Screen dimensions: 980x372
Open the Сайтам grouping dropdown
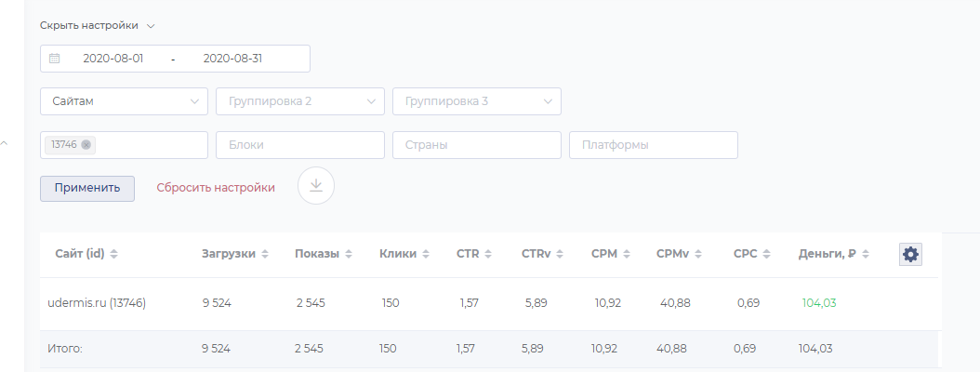coord(124,101)
